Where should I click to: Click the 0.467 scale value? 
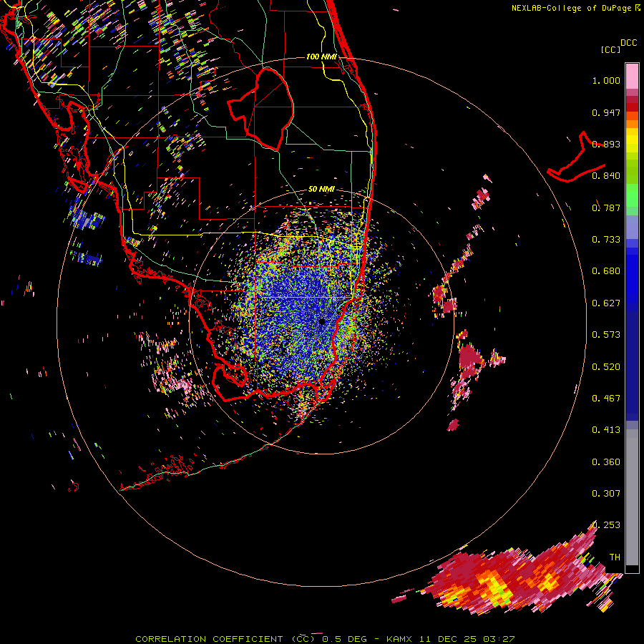[x=606, y=399]
